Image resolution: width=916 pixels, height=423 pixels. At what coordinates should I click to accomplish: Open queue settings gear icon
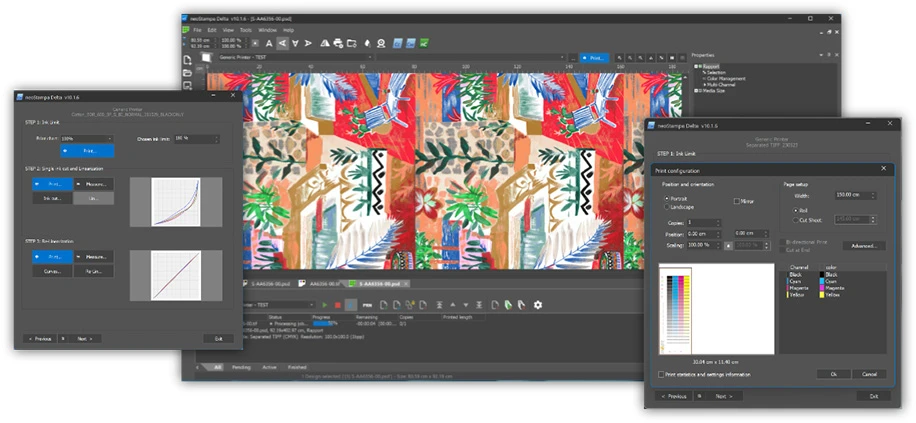pyautogui.click(x=538, y=305)
